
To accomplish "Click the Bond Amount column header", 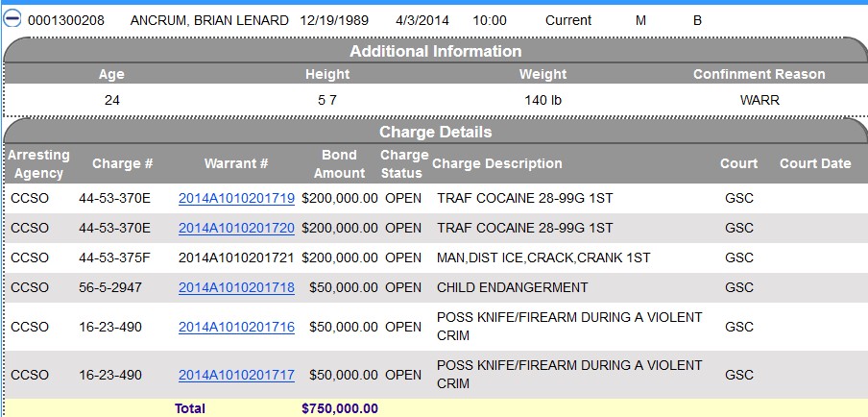I will [x=339, y=164].
